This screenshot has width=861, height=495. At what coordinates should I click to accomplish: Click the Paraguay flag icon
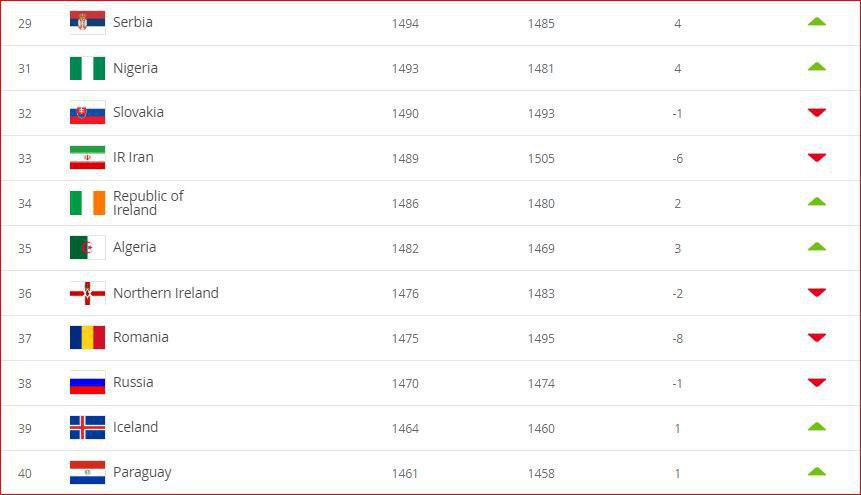pos(87,472)
